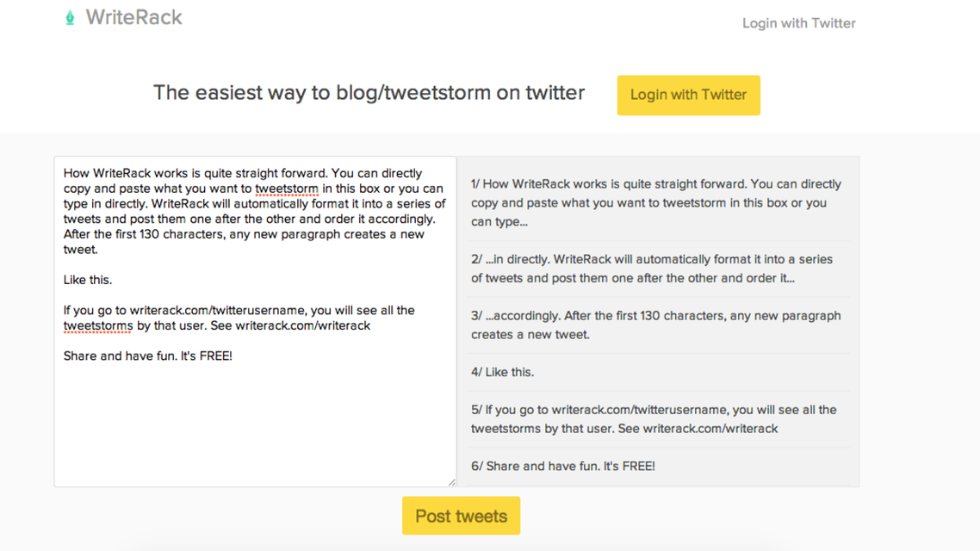Select the first tweet preview starting with 1/
Screen dimensions: 980x551
click(x=658, y=203)
